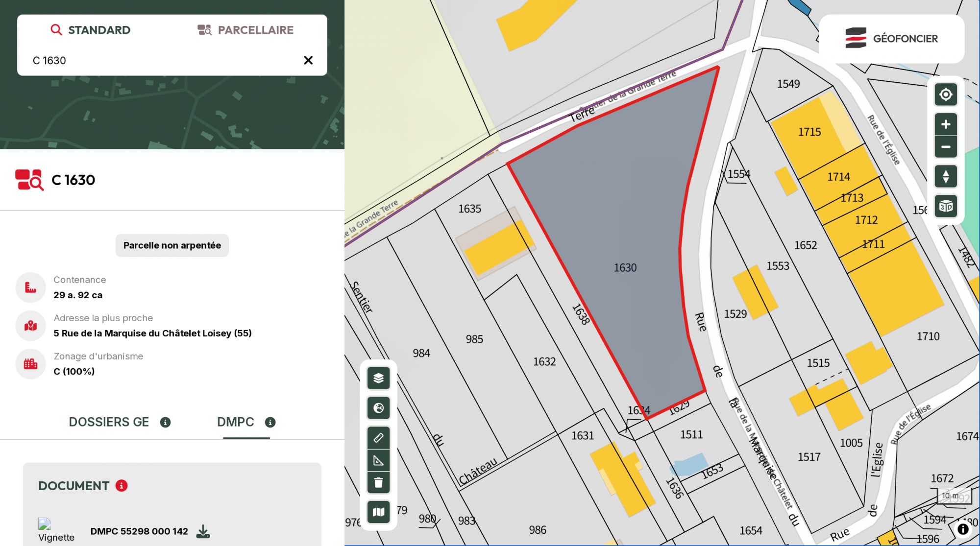Download DMPC 55298 000 142 document
Image resolution: width=980 pixels, height=546 pixels.
[x=203, y=531]
